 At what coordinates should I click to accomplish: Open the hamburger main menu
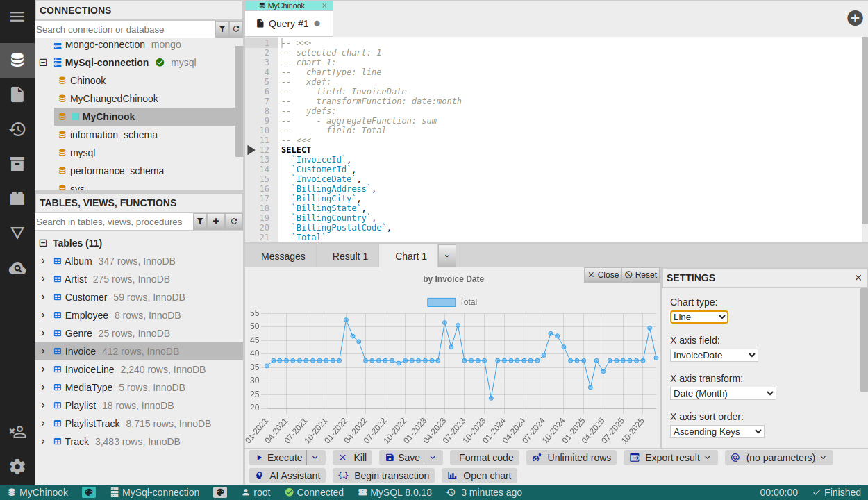(17, 17)
